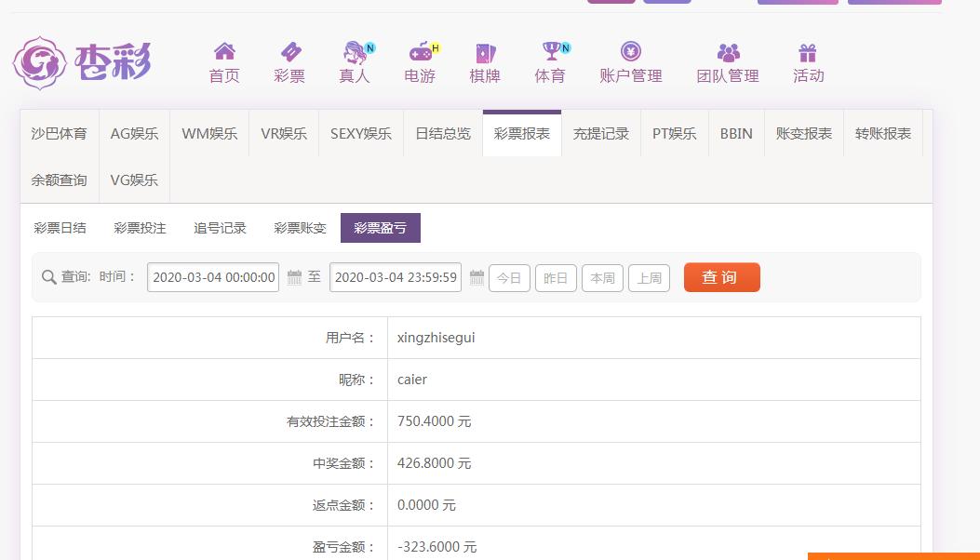Viewport: 980px width, 560px height.
Task: Click the start time field 2020-03-04 00:00:00
Action: [x=213, y=277]
